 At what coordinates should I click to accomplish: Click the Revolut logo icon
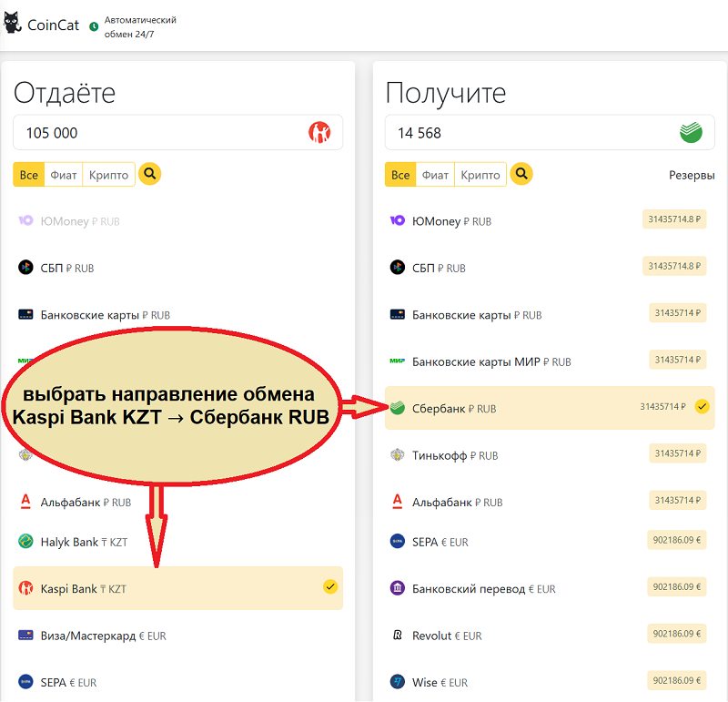tap(398, 636)
